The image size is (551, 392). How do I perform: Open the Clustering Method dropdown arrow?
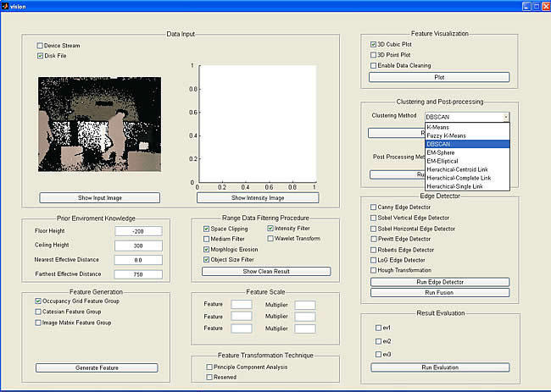click(x=505, y=117)
